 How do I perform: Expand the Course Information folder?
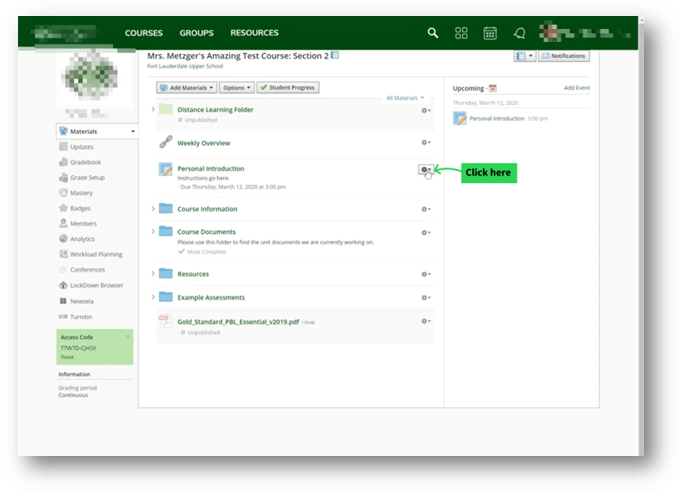tap(153, 209)
